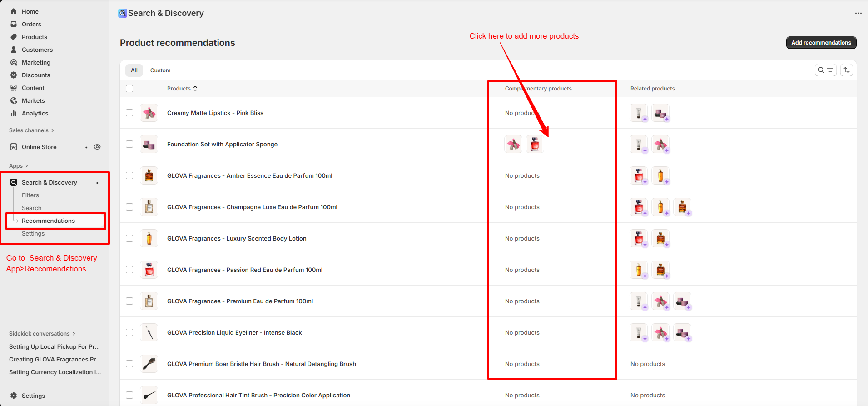The height and width of the screenshot is (406, 868).
Task: Click the sort arrows icon button
Action: [847, 70]
